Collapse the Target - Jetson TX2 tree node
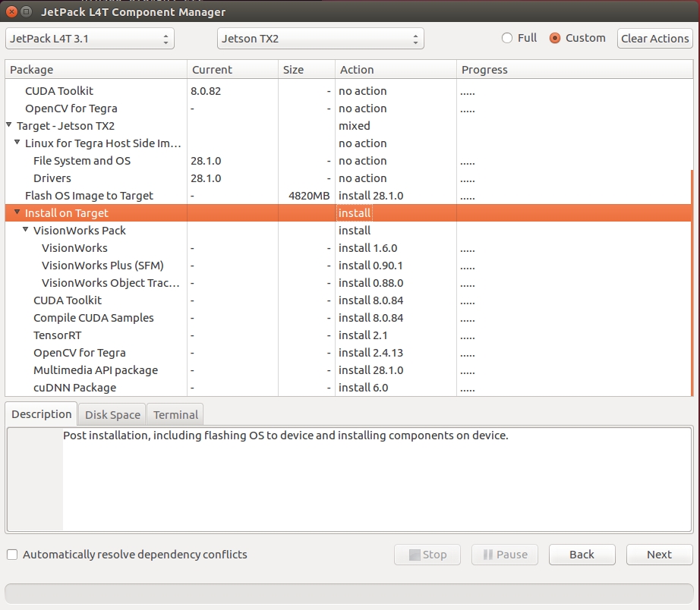The image size is (700, 610). (9, 125)
